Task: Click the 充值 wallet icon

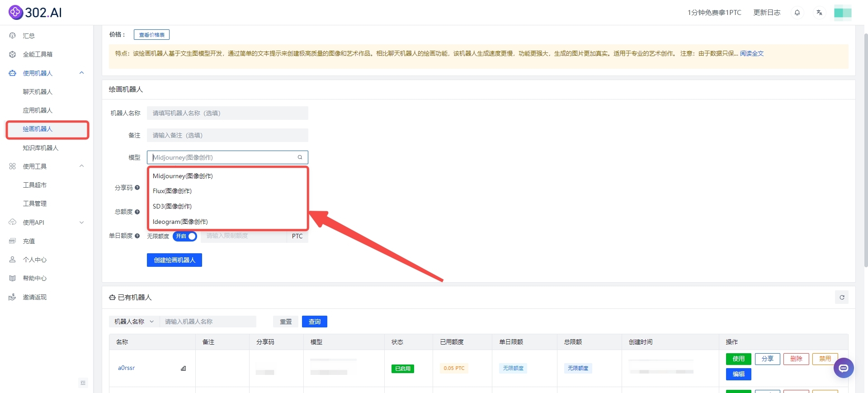Action: point(13,241)
